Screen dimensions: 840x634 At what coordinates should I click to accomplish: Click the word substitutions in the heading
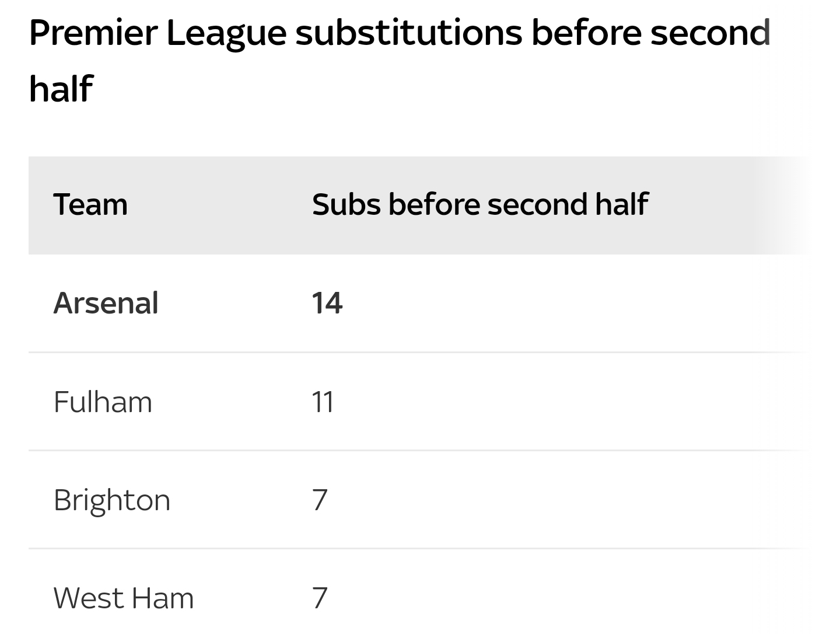(x=408, y=33)
